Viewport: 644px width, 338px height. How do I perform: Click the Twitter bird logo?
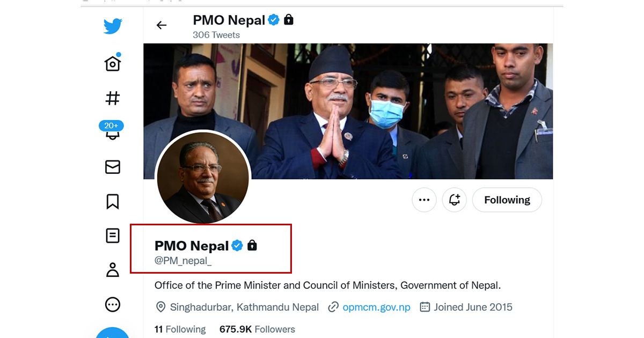pos(113,26)
